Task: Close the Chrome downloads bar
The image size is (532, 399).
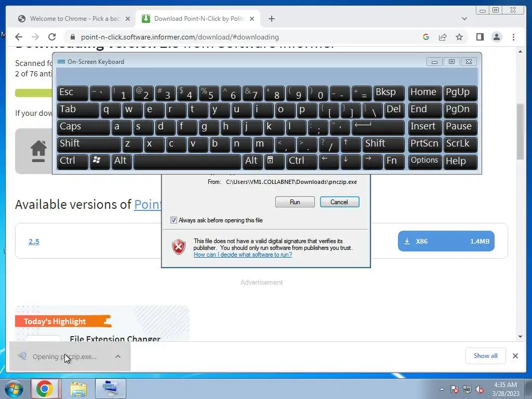Action: [515, 356]
